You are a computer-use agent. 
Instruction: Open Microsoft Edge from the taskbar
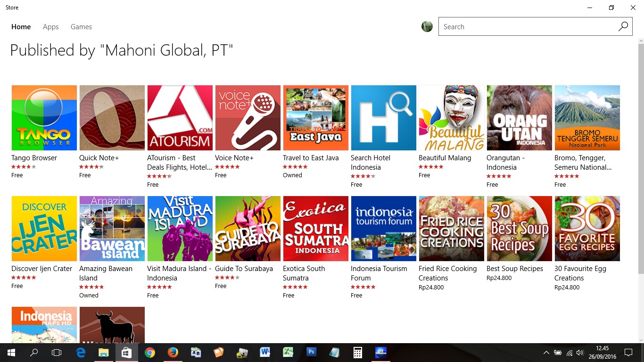(x=81, y=353)
